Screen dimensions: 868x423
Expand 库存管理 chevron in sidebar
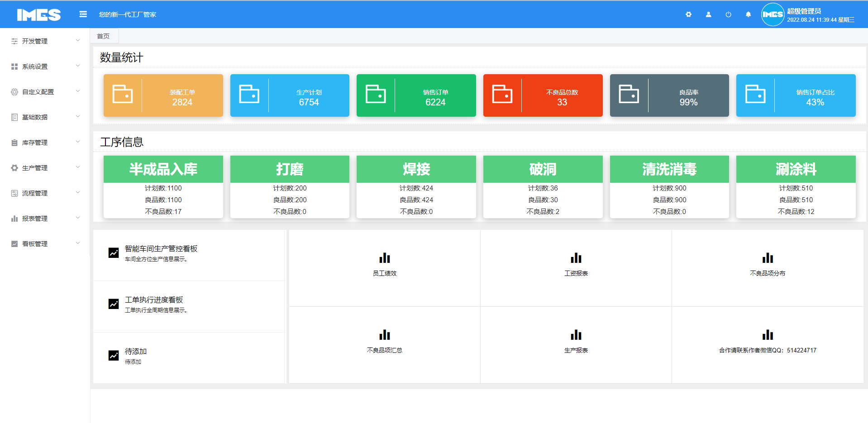click(78, 142)
